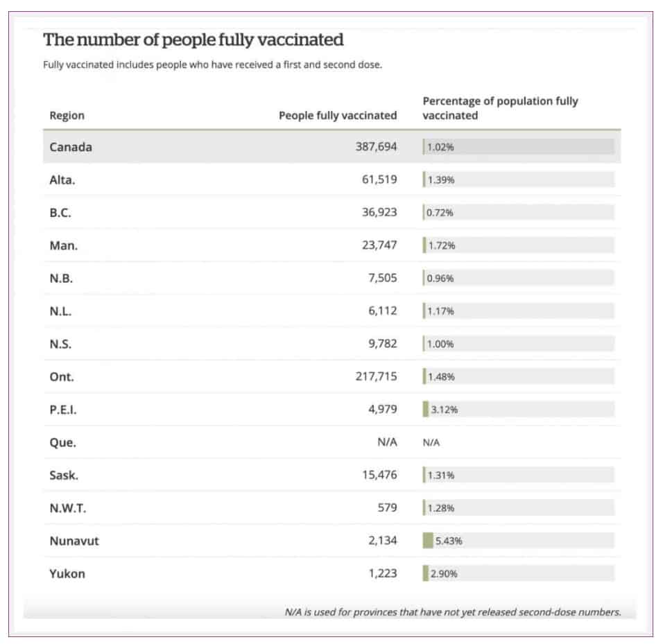Click the N.W.T. region label
Screen dimensions: 663x644
click(68, 508)
